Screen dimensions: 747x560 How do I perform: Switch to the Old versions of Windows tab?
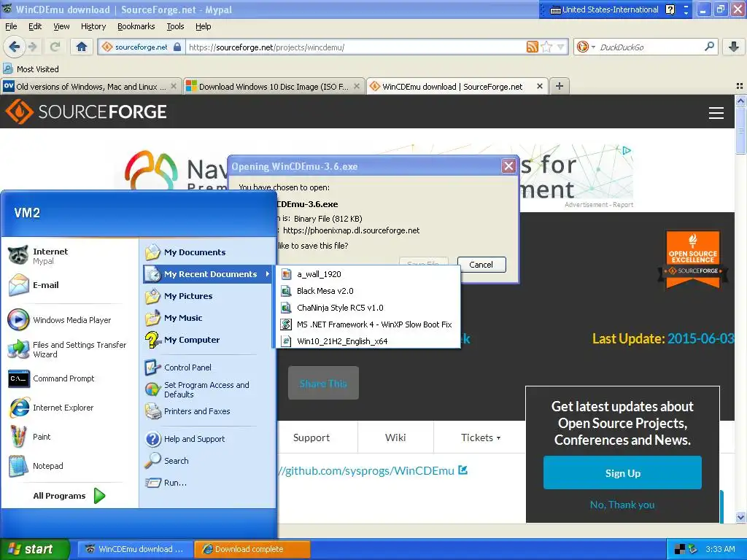[x=90, y=86]
